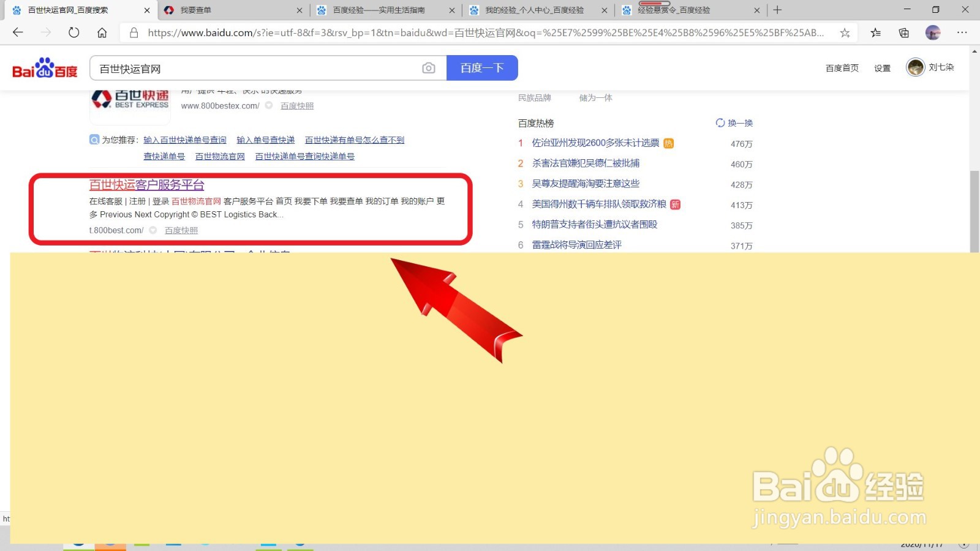Click 百世快递有单号怎么查不到 suggestion
The height and width of the screenshot is (551, 980).
(355, 140)
